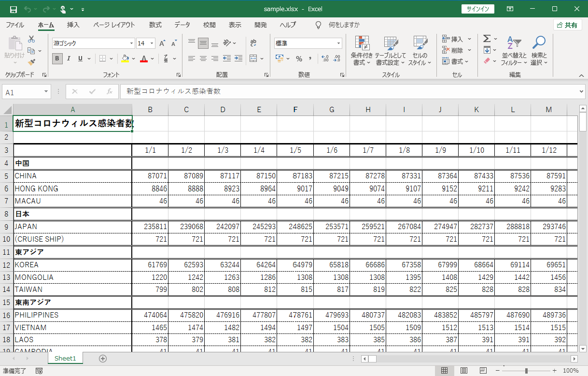Toggle italic formatting
This screenshot has width=588, height=376.
tap(69, 58)
